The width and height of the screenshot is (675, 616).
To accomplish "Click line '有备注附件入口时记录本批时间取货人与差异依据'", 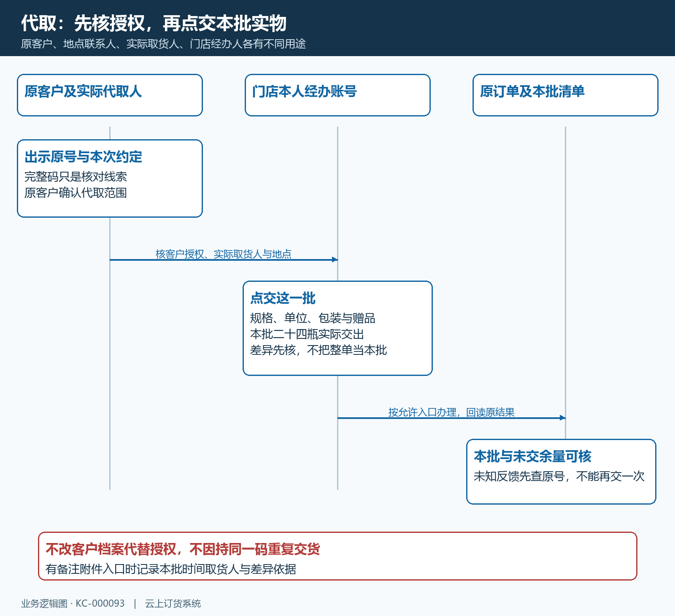I will click(x=171, y=569).
